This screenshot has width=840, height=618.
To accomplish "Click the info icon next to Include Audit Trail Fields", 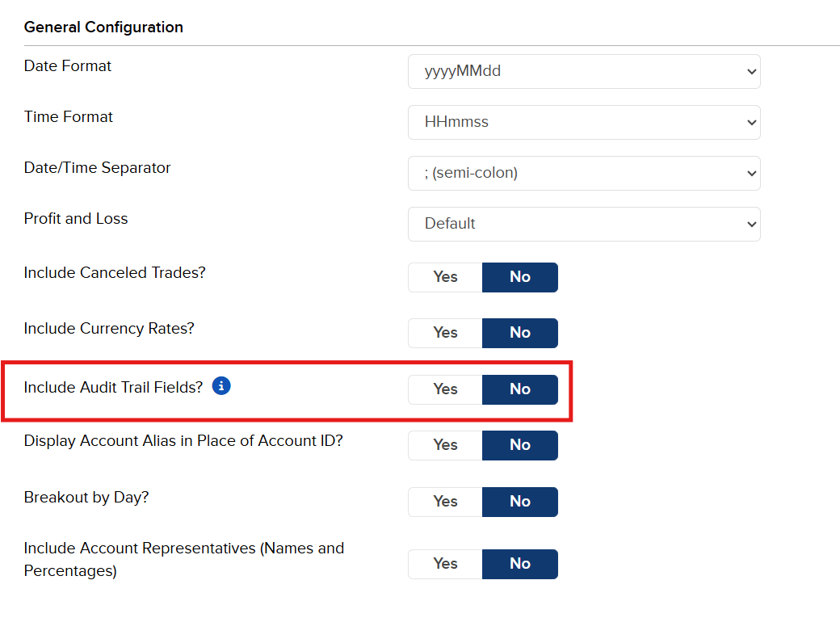I will [220, 386].
